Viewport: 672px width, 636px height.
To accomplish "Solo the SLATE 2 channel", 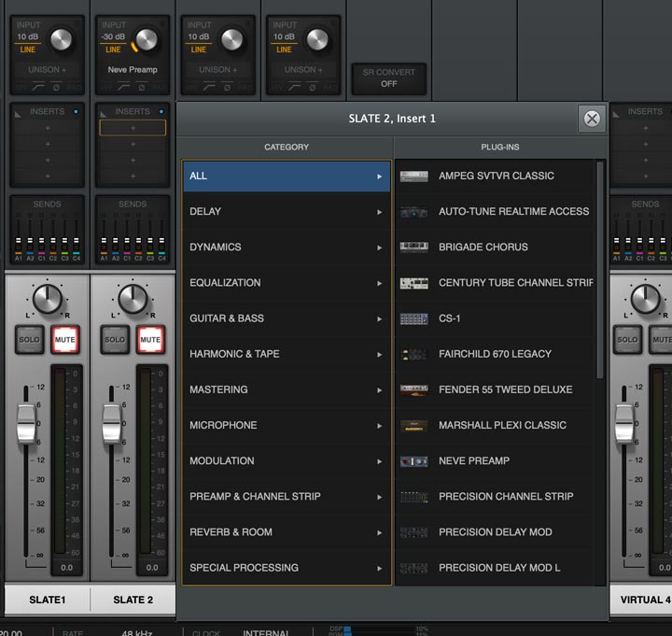I will pos(115,340).
